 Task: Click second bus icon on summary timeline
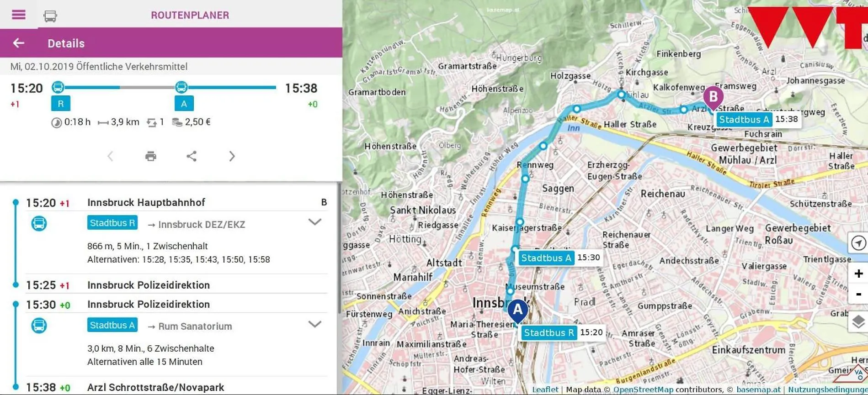pos(181,87)
